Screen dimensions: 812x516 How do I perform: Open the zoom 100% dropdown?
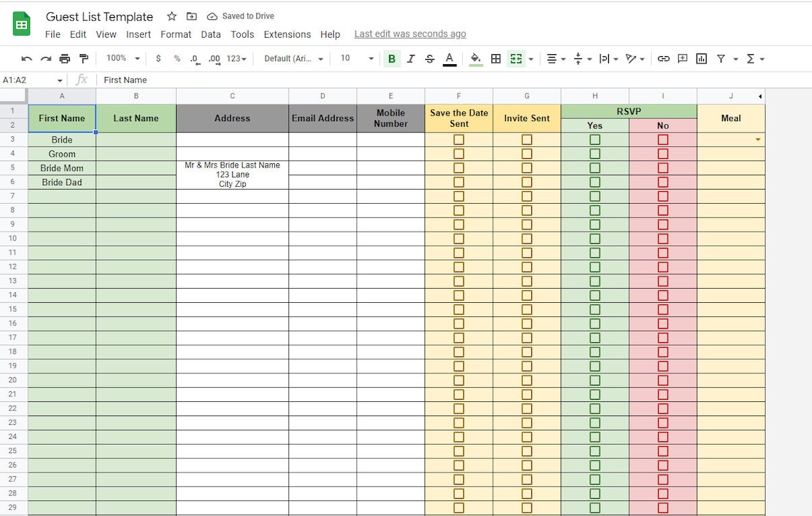123,58
